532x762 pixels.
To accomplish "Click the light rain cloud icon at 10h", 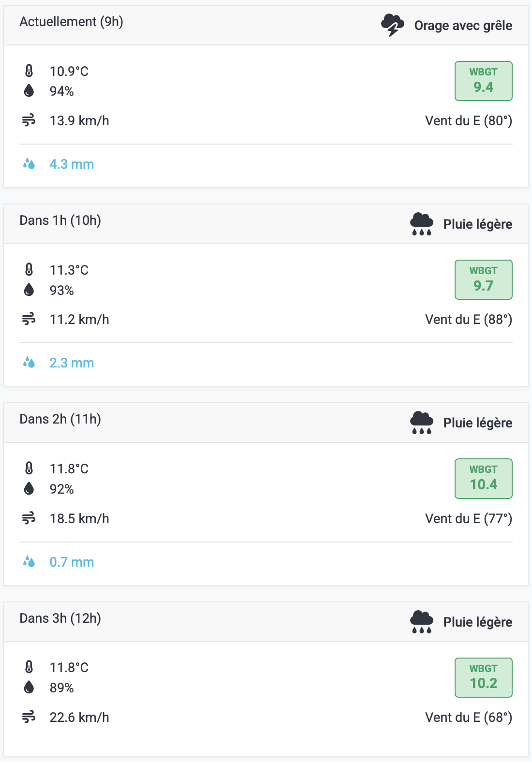I will coord(421,224).
